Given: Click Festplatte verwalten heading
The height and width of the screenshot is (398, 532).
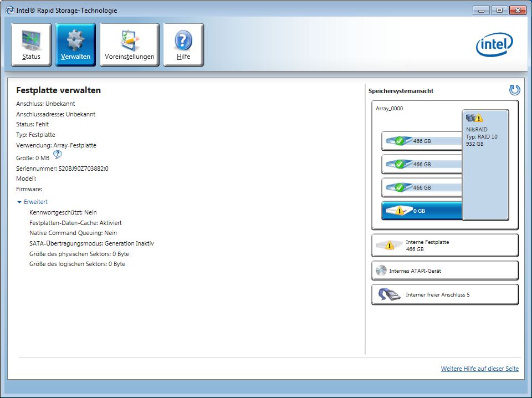Looking at the screenshot, I should click(58, 90).
